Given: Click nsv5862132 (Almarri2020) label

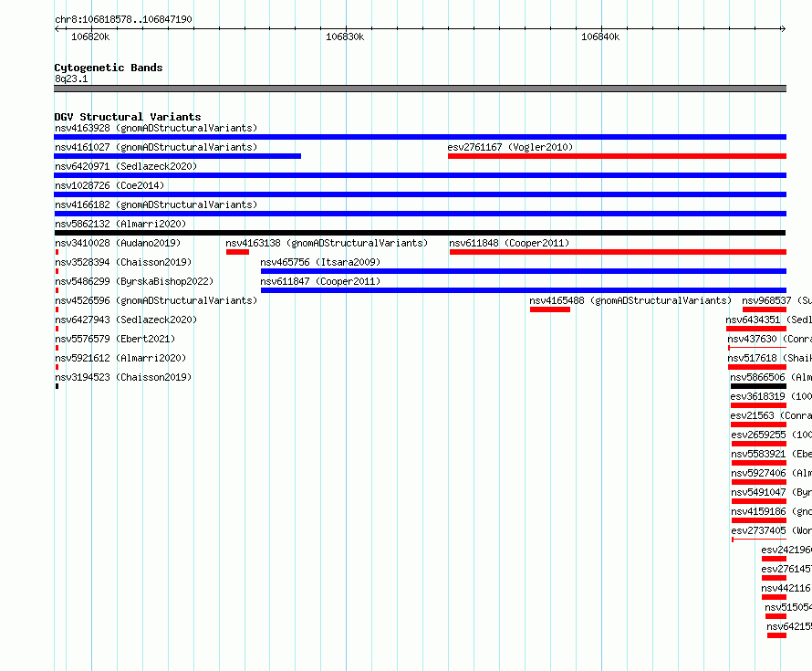Looking at the screenshot, I should [x=120, y=224].
